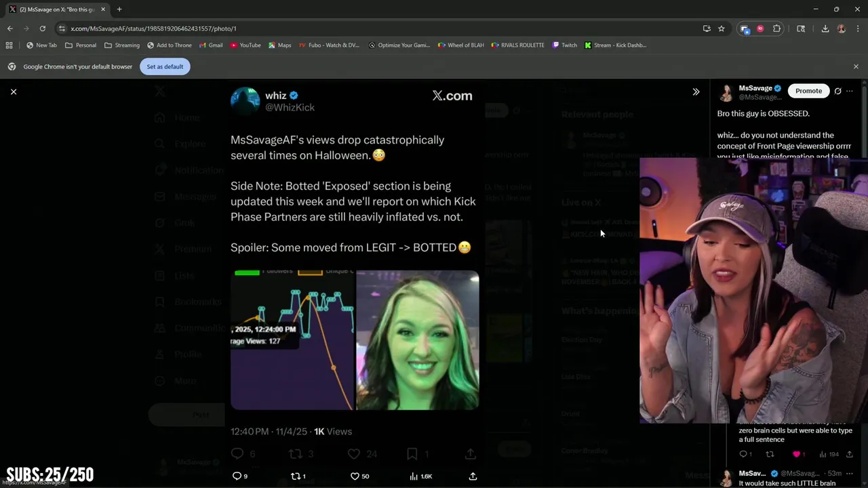Image resolution: width=868 pixels, height=488 pixels.
Task: Open MsSavage profile avatar in side panel
Action: pyautogui.click(x=727, y=93)
